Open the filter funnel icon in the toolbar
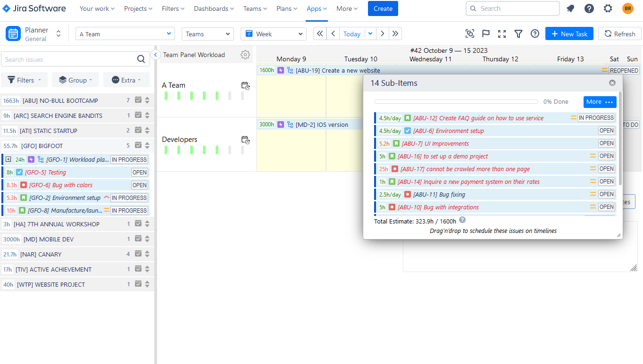Image resolution: width=643 pixels, height=364 pixels. pos(518,33)
